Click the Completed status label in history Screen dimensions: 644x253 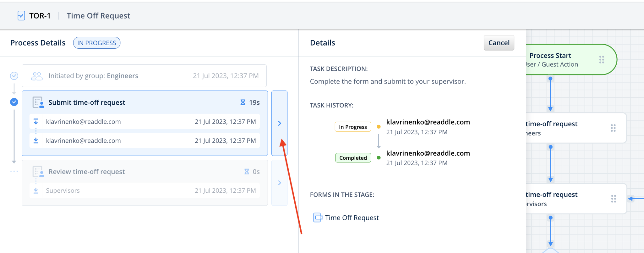[353, 158]
